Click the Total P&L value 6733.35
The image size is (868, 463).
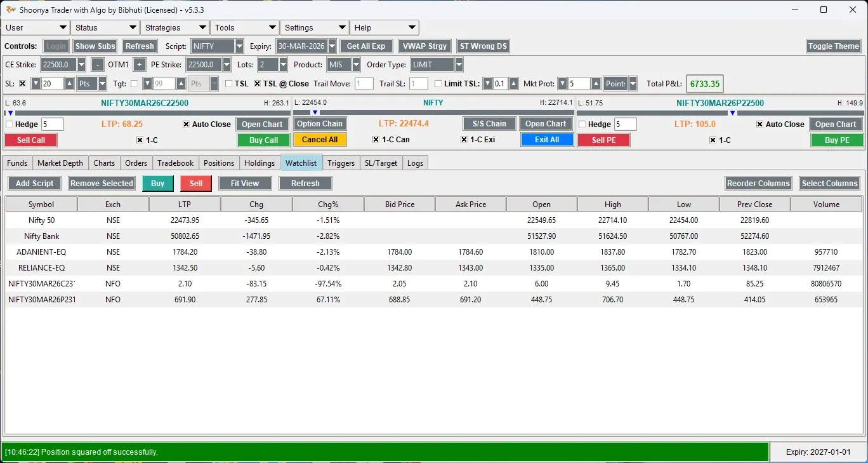pos(705,84)
